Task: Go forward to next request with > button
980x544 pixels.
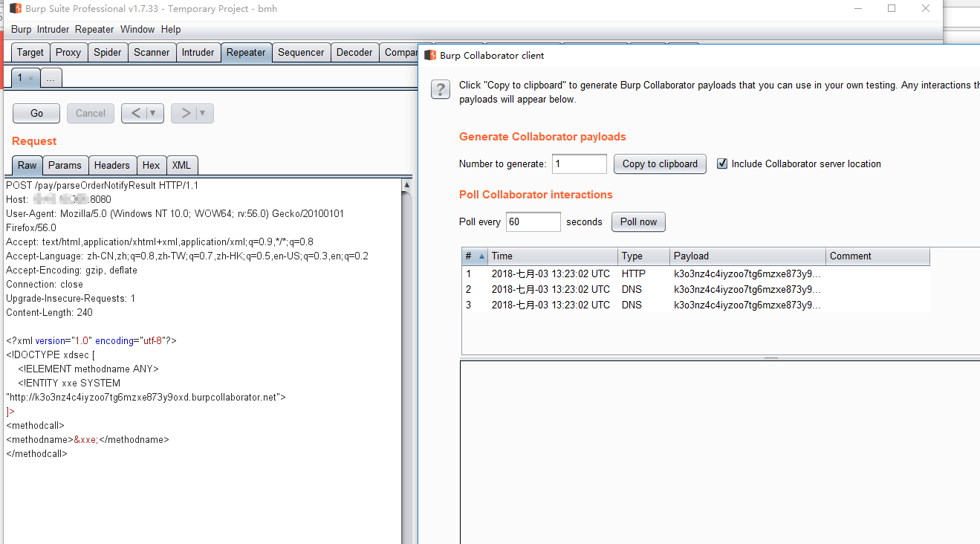Action: (185, 113)
